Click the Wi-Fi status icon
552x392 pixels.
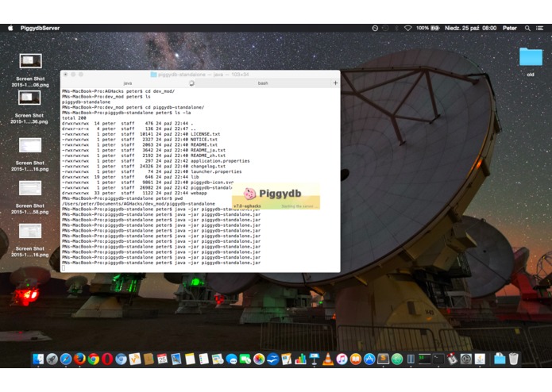click(407, 28)
